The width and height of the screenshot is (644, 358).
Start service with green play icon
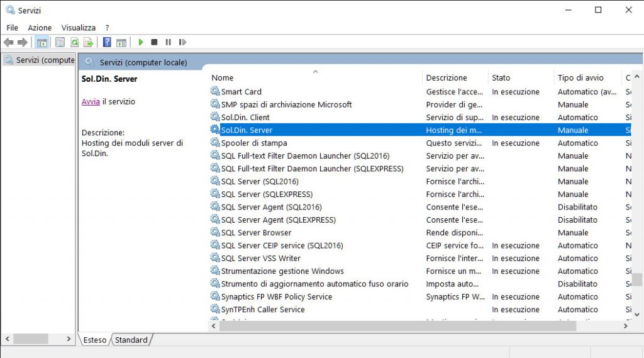pyautogui.click(x=141, y=42)
